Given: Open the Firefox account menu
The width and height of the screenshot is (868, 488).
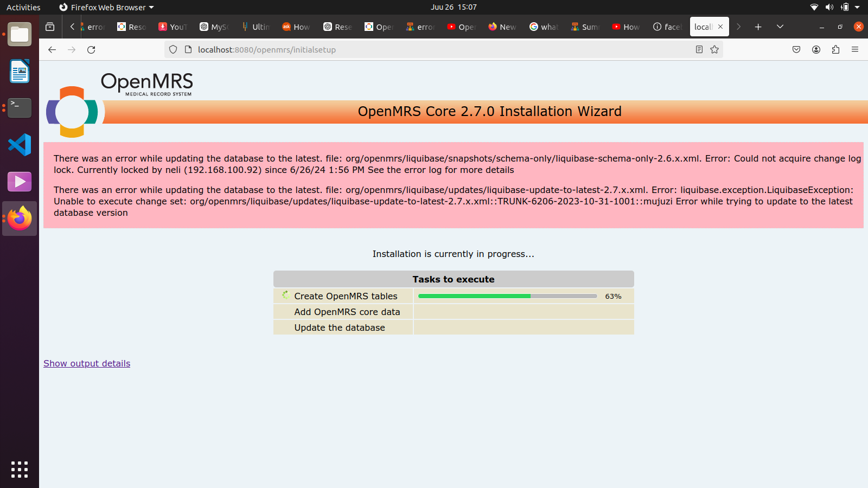Looking at the screenshot, I should click(x=816, y=49).
